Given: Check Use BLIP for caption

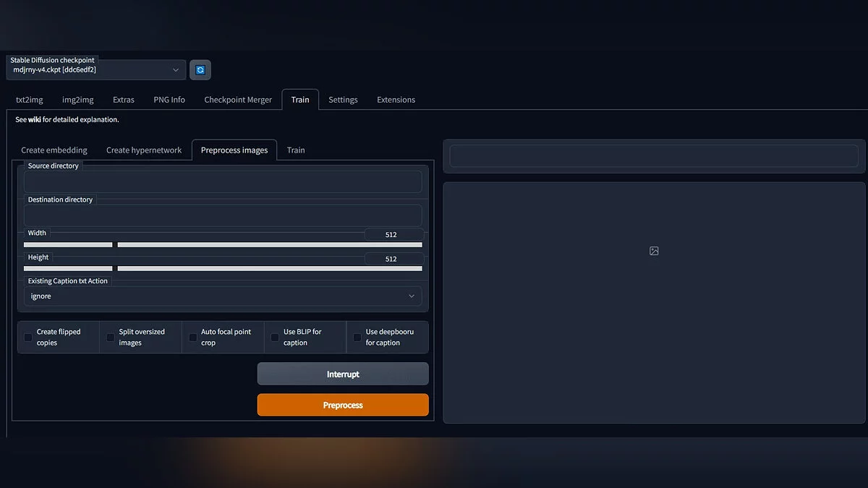Looking at the screenshot, I should click(275, 338).
